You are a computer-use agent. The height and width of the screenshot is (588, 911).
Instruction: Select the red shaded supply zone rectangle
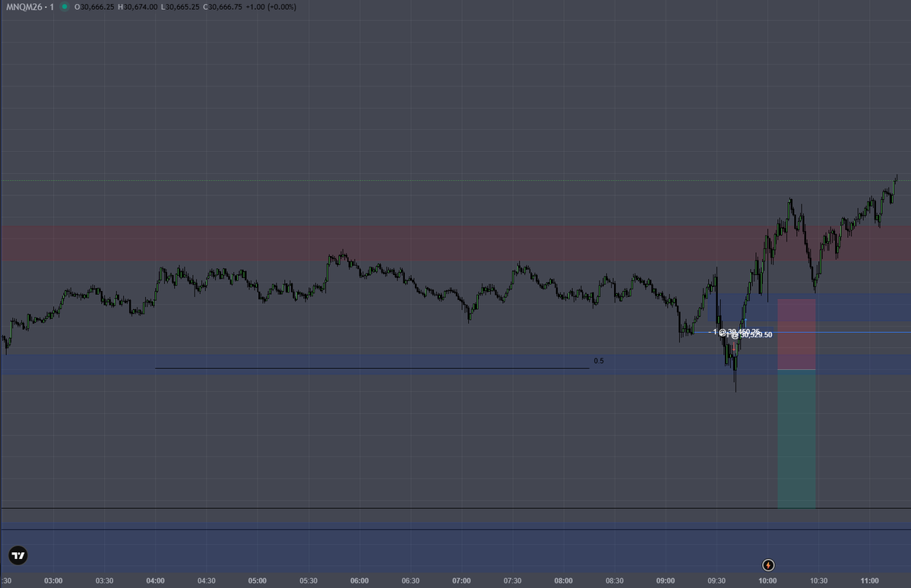tap(456, 243)
